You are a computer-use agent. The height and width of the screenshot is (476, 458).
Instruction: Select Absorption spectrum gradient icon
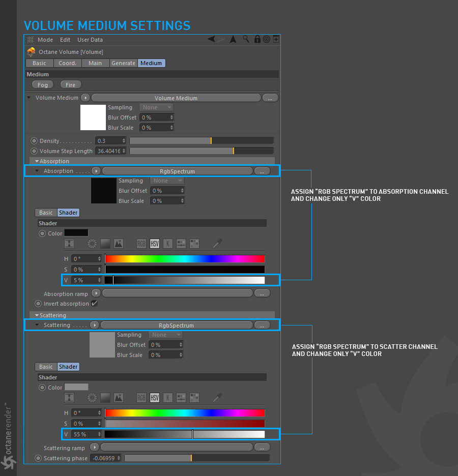[105, 244]
